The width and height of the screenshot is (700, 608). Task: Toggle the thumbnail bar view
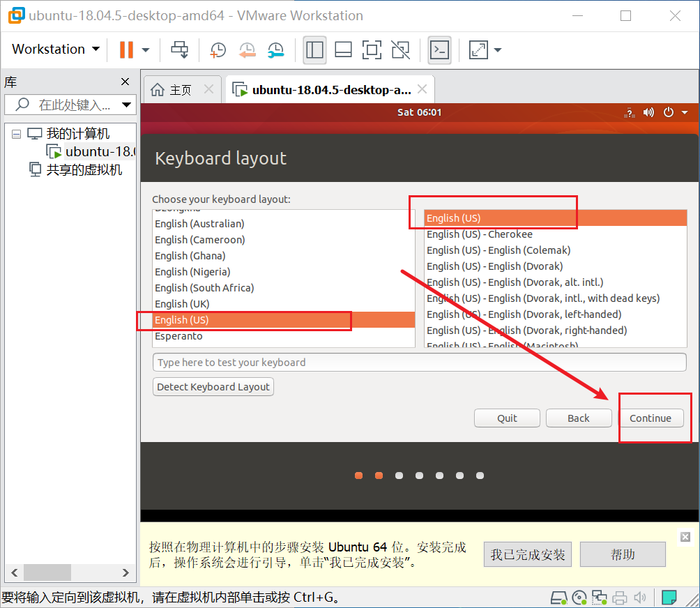[343, 50]
